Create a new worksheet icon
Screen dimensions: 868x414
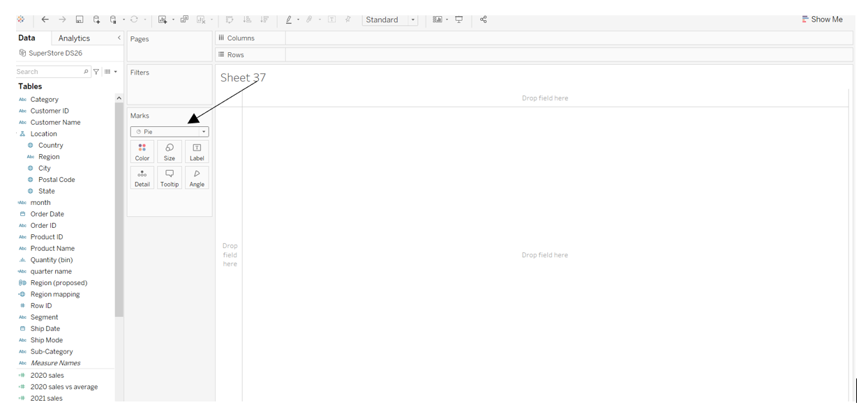pos(163,20)
